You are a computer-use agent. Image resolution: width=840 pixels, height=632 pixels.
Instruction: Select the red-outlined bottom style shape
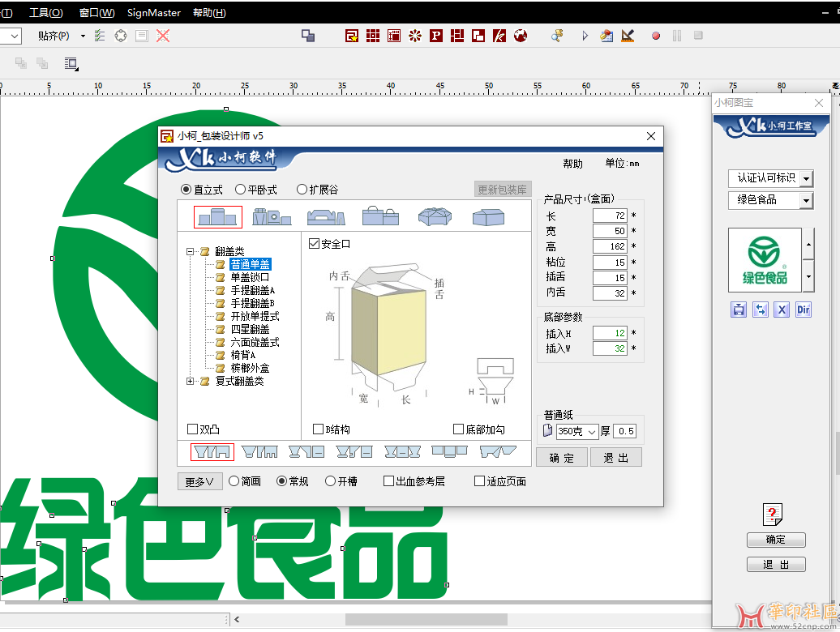212,451
